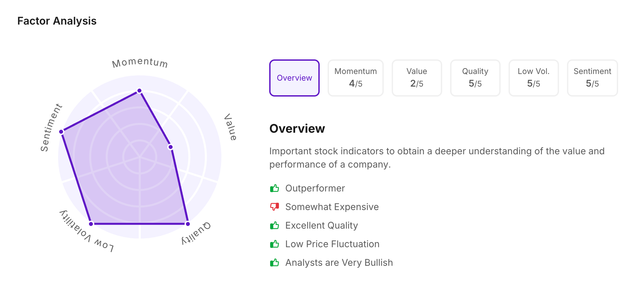Select the Overview tab
This screenshot has width=644, height=292.
pyautogui.click(x=294, y=78)
